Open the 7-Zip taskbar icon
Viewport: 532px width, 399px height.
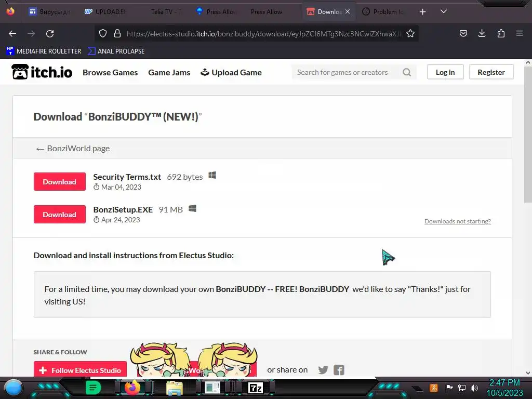[256, 388]
